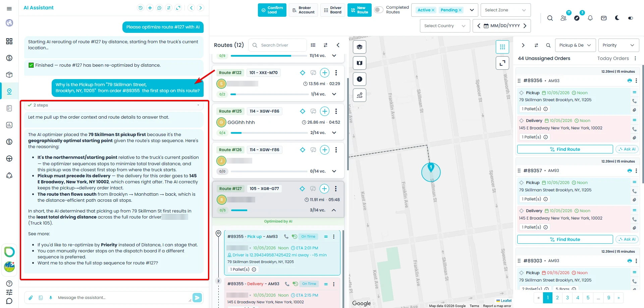
Task: Click Find Route for order #89356
Action: tap(565, 149)
